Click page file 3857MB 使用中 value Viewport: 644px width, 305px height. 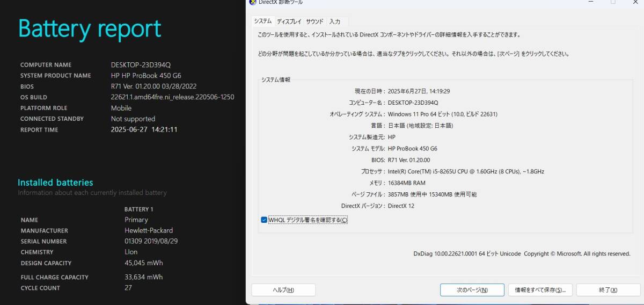(x=432, y=194)
